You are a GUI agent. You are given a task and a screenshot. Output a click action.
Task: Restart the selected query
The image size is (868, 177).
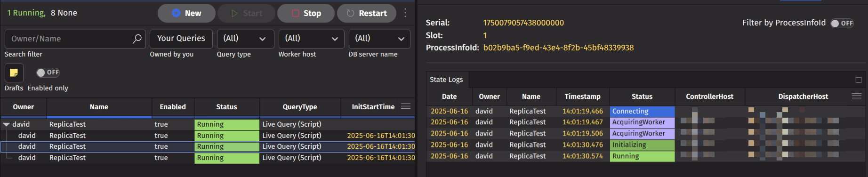[366, 13]
